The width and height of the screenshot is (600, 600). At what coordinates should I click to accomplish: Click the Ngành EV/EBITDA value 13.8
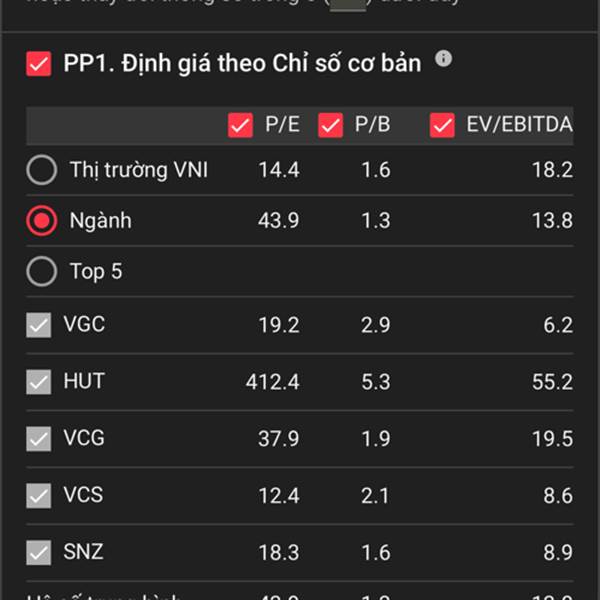pos(553,221)
